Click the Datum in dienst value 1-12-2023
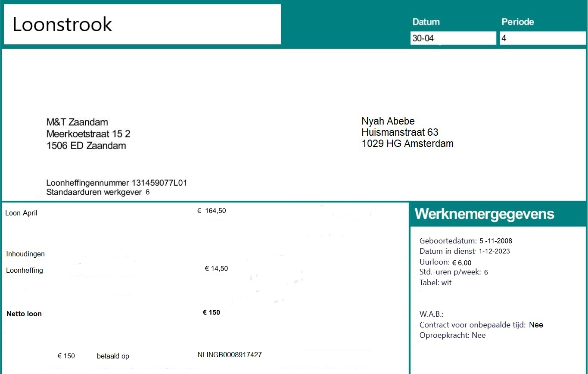588x374 pixels. (494, 251)
